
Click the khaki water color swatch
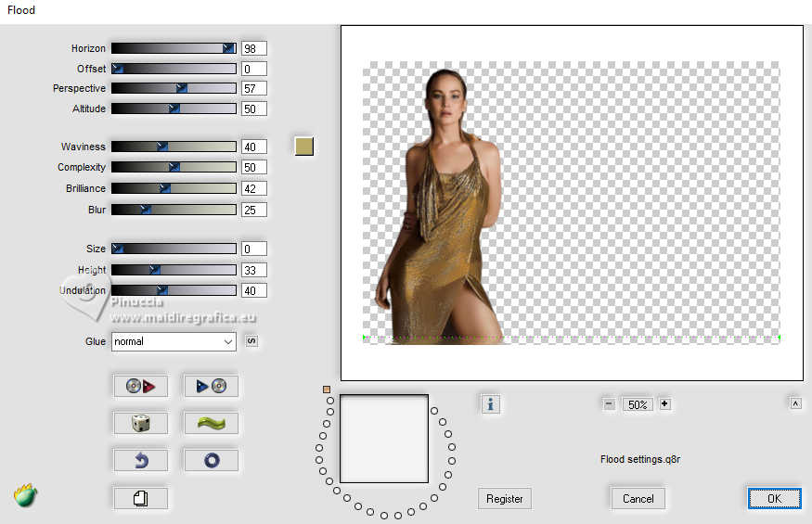pyautogui.click(x=304, y=147)
